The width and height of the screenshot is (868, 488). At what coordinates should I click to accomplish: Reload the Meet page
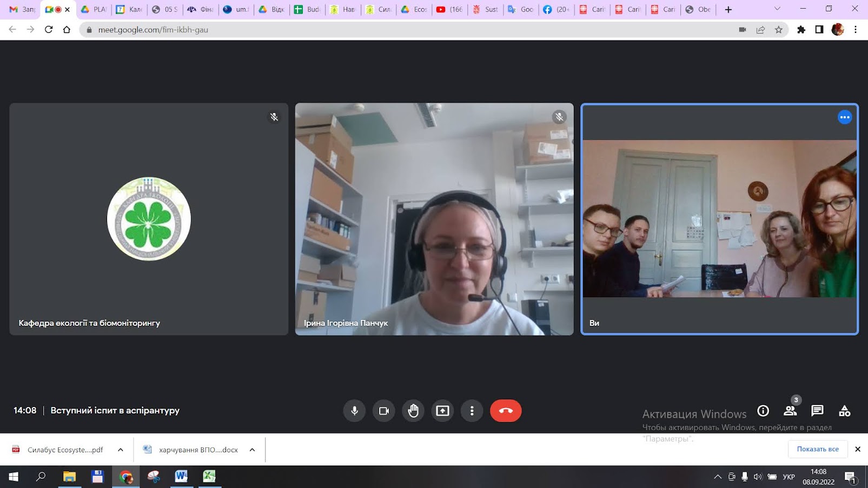coord(49,30)
